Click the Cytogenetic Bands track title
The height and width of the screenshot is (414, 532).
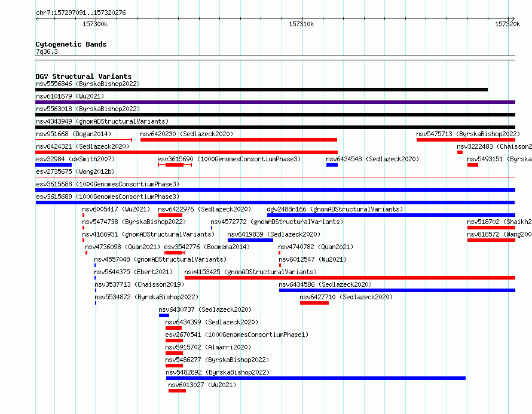71,44
